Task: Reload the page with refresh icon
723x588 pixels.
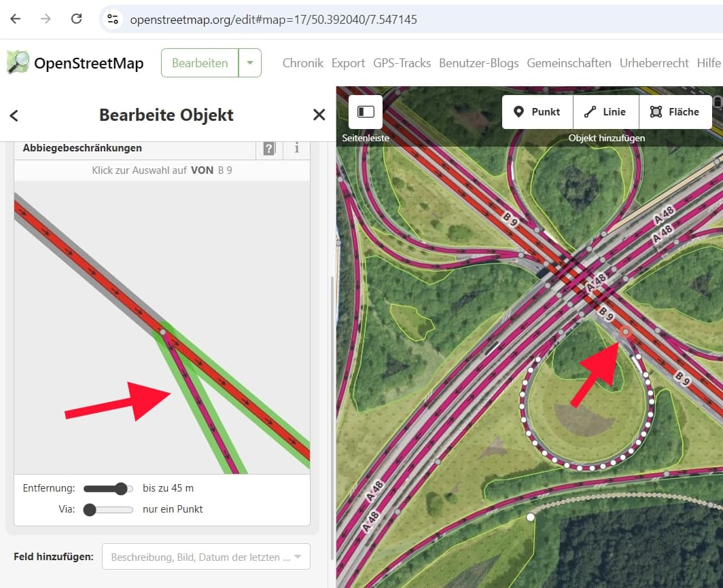Action: click(76, 19)
